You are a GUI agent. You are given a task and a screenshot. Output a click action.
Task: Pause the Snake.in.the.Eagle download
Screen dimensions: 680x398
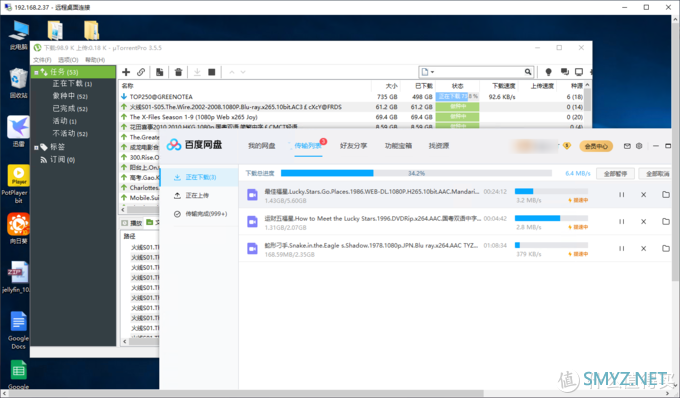[621, 248]
